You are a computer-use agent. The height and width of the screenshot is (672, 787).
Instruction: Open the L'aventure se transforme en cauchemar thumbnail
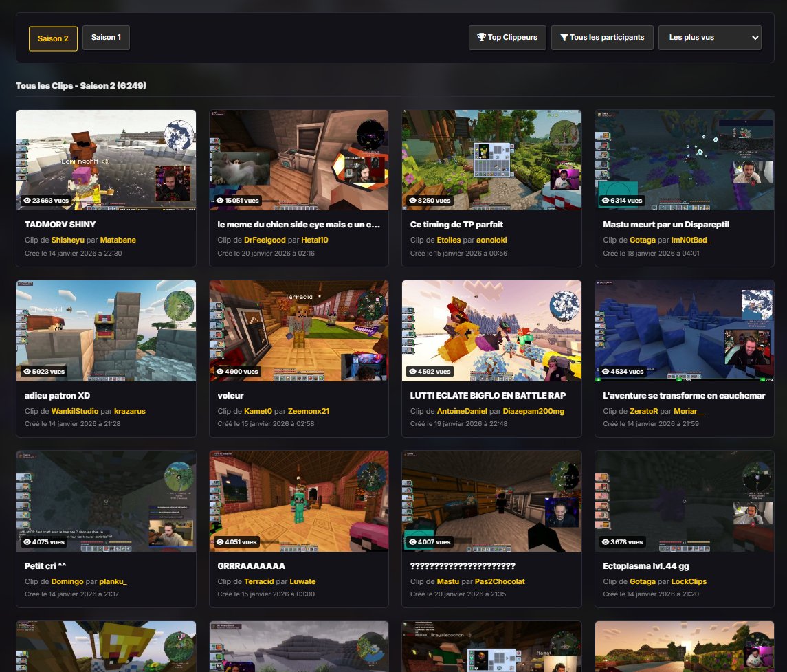[685, 331]
